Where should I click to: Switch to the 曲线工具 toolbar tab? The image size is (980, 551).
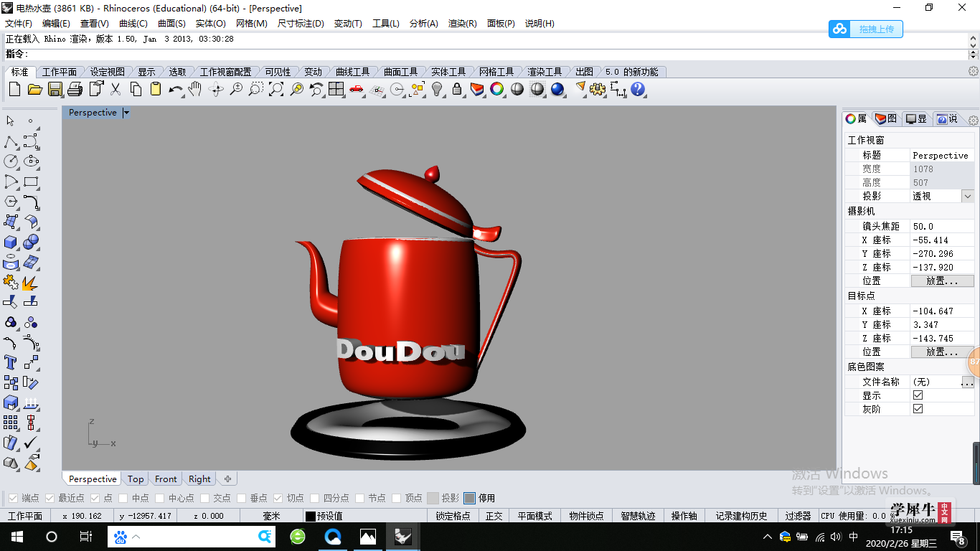(352, 72)
